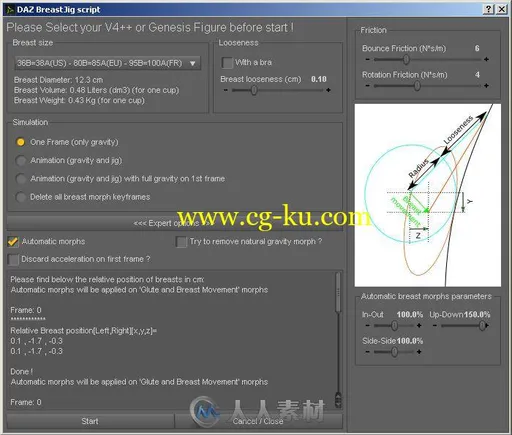Enable the With a bra checkbox

click(x=227, y=63)
